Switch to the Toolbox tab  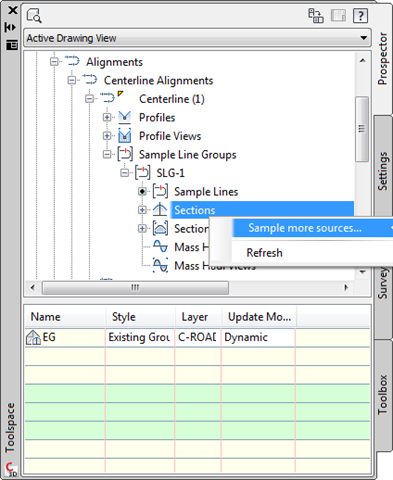point(382,395)
